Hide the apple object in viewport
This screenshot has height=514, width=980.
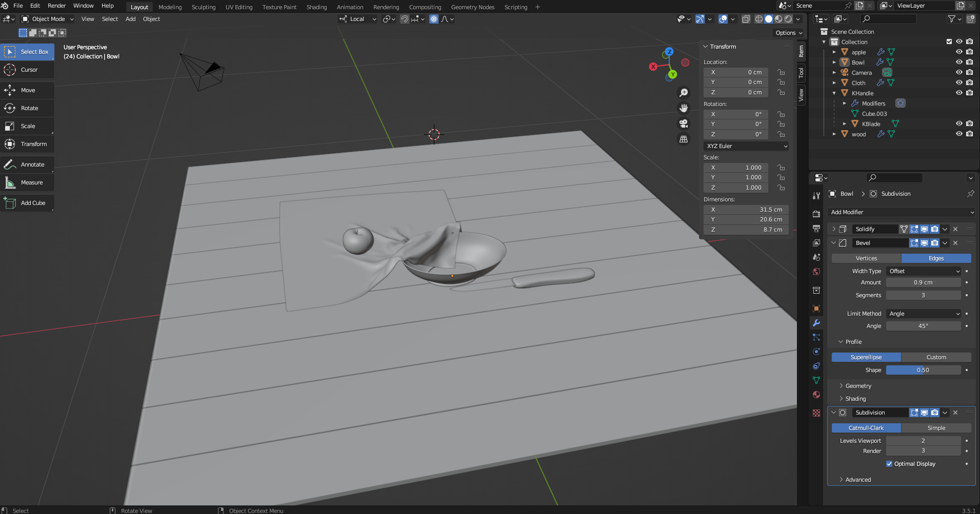(959, 52)
